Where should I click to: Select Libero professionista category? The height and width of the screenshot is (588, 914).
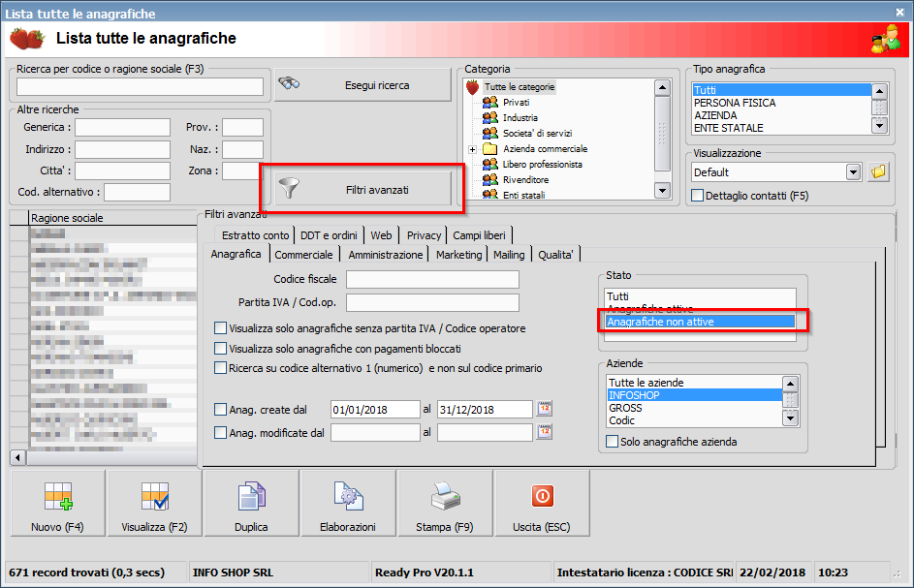click(x=543, y=165)
